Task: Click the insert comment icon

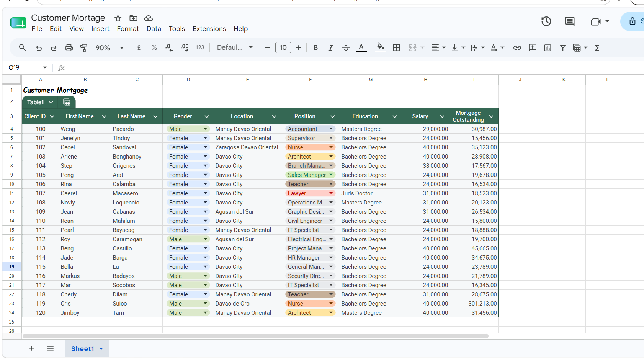Action: 533,47
